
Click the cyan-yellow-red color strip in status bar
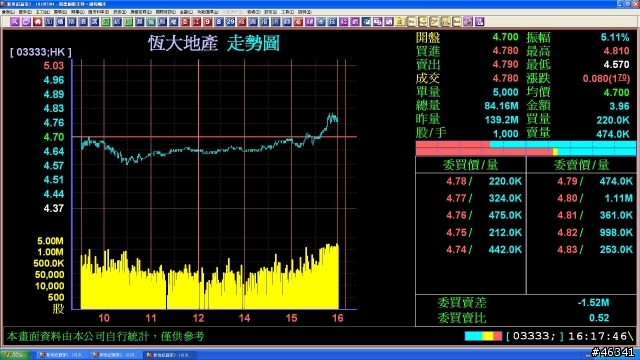coord(483,336)
